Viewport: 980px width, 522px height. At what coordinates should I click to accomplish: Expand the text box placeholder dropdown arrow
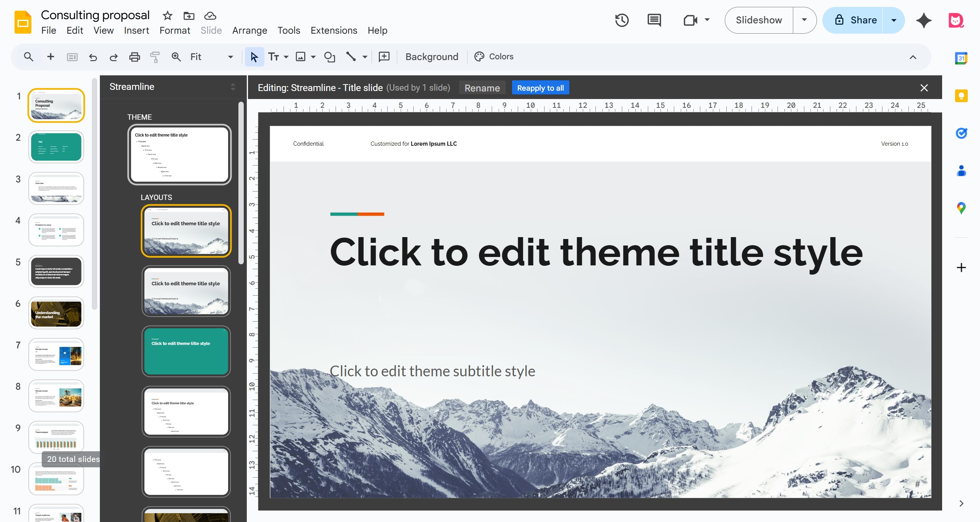point(286,57)
